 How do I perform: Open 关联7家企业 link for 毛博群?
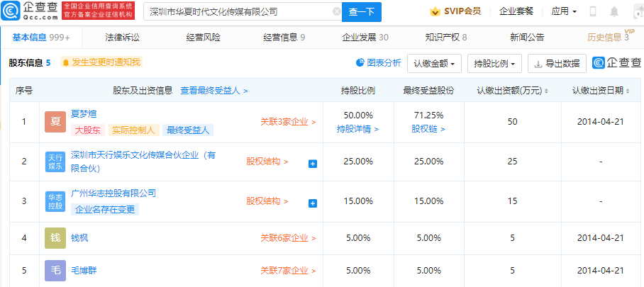[288, 271]
